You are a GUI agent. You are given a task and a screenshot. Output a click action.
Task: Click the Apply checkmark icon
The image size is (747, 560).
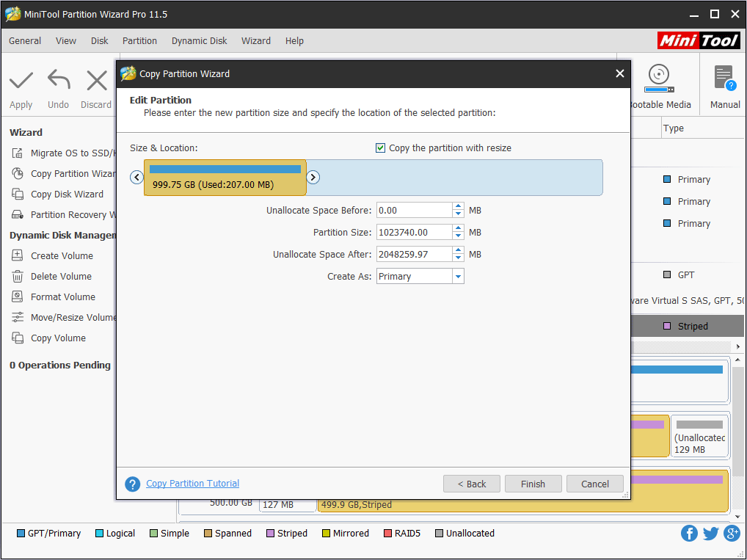point(21,80)
